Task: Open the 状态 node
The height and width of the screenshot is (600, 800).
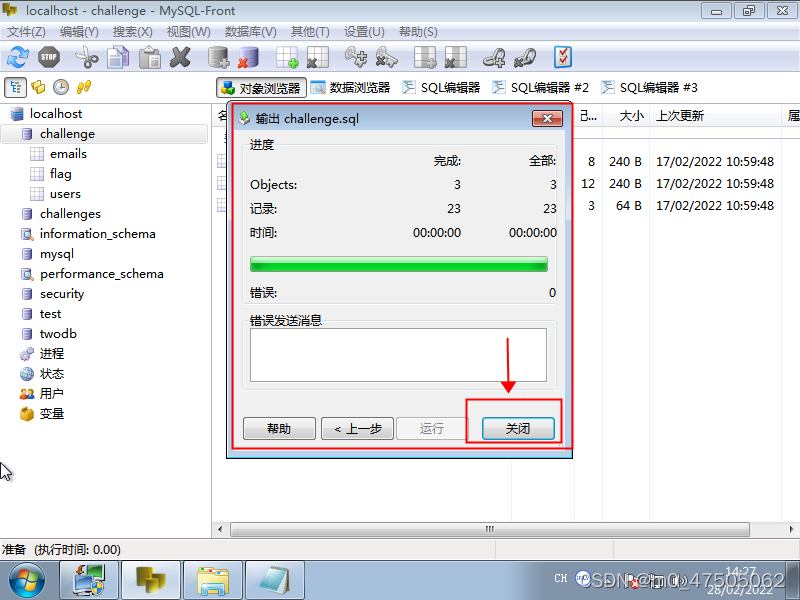Action: click(52, 374)
